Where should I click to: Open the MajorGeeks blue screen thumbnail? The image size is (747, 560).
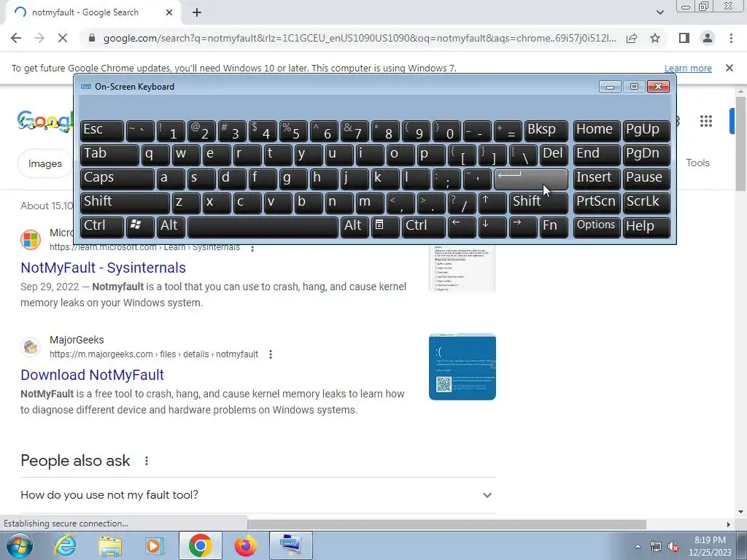tap(462, 367)
